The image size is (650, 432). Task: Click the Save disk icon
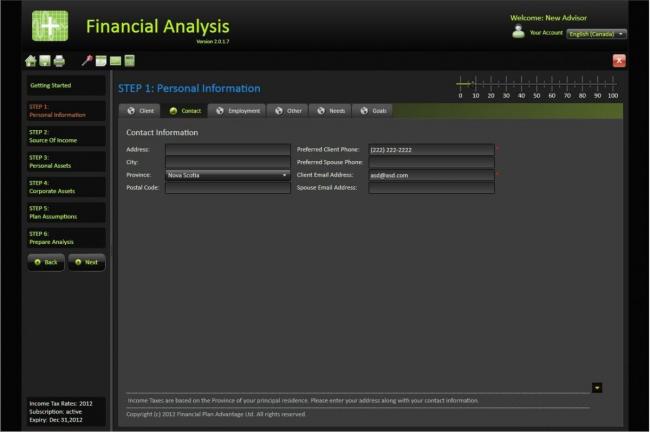point(45,61)
